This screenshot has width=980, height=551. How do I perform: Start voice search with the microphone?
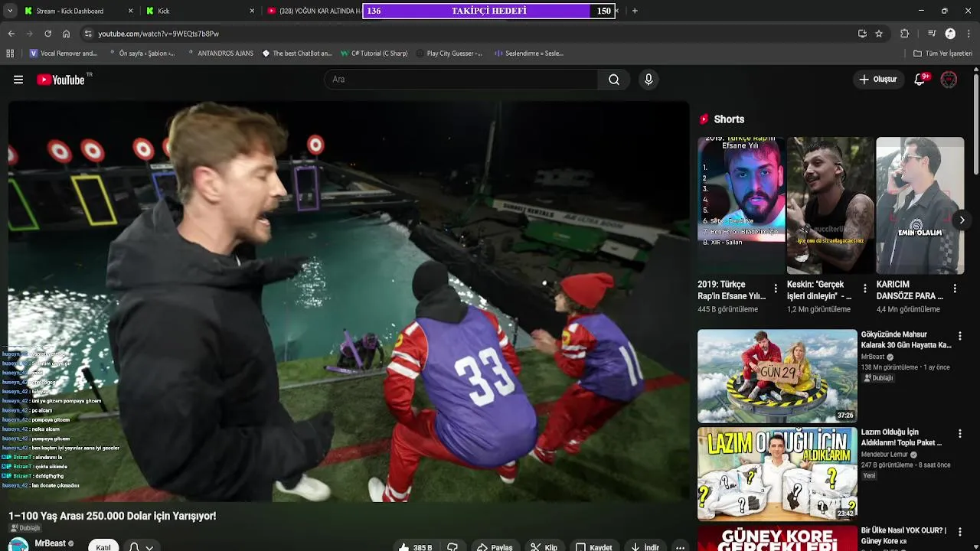pos(648,80)
